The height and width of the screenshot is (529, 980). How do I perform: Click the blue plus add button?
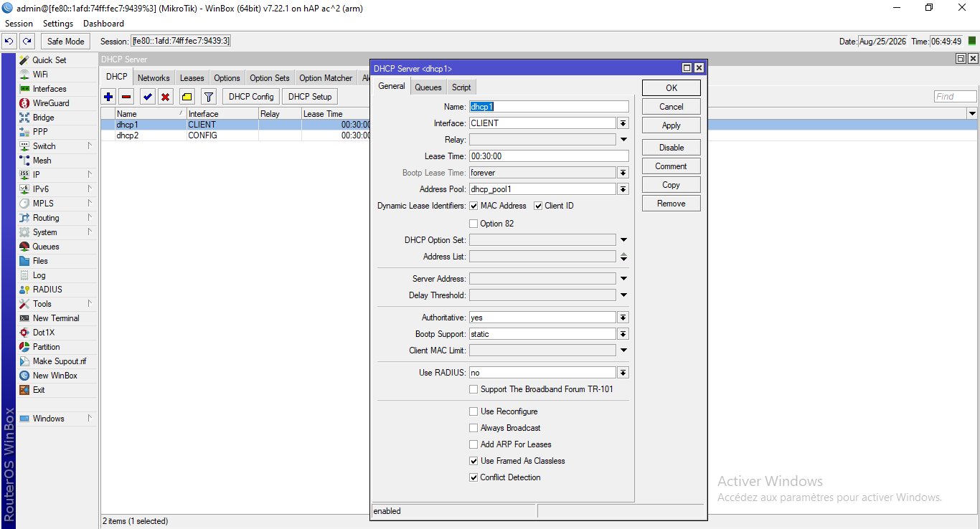[x=108, y=96]
